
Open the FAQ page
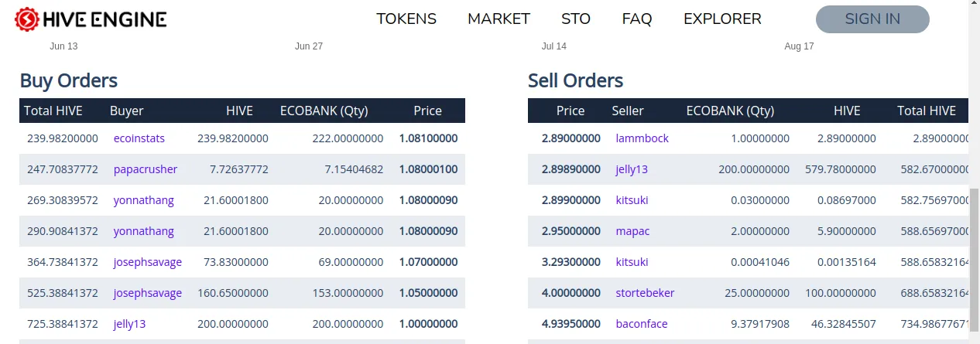(x=636, y=19)
